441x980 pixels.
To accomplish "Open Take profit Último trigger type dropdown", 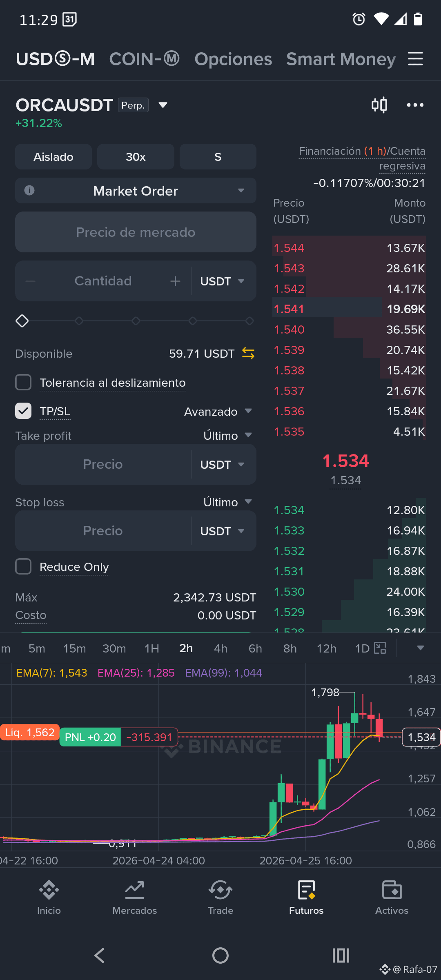I will click(228, 435).
